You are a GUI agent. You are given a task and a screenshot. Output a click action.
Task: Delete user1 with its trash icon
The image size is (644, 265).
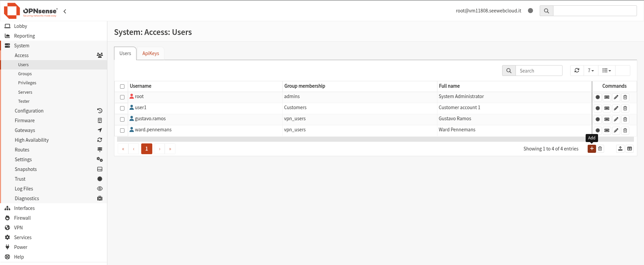point(625,108)
